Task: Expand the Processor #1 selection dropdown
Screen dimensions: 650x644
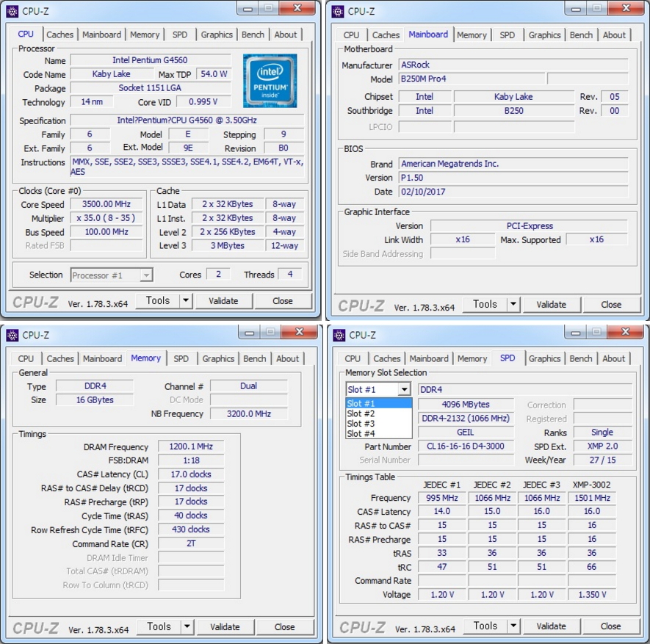Action: 146,275
